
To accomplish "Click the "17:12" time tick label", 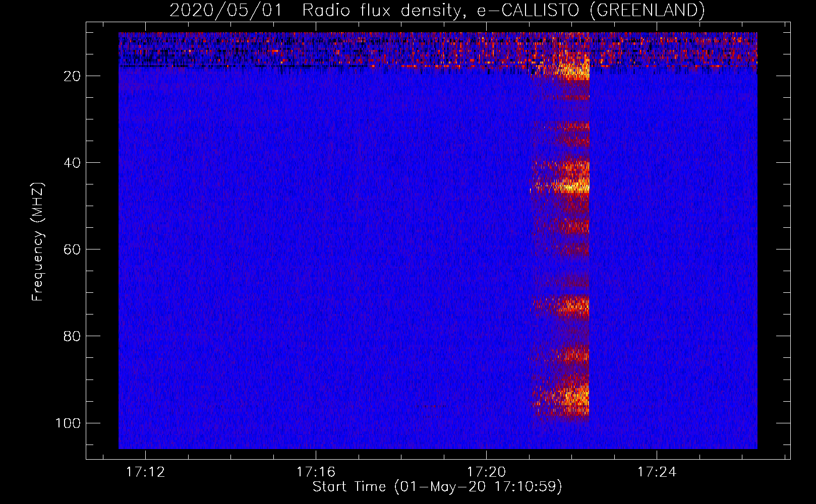I will tap(145, 472).
